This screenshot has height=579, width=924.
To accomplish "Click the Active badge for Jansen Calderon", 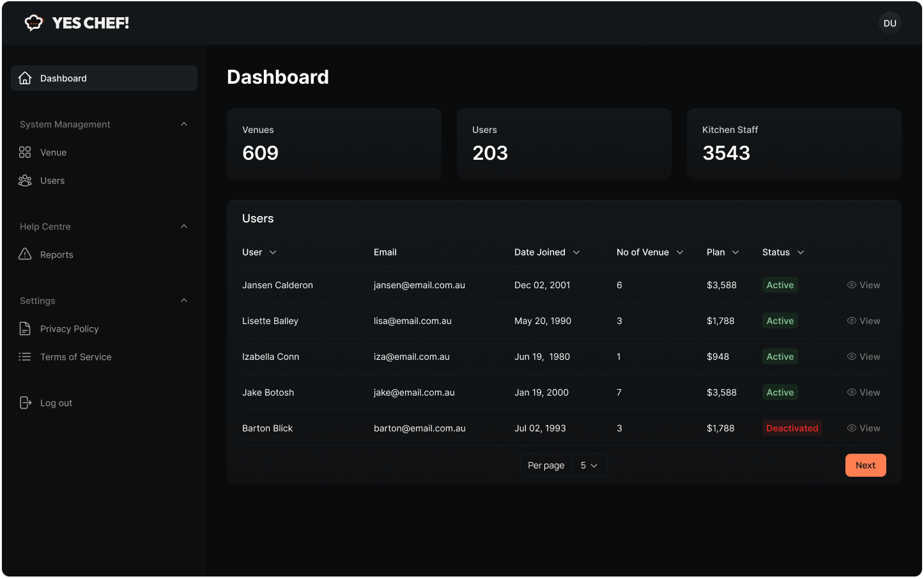I will click(780, 285).
